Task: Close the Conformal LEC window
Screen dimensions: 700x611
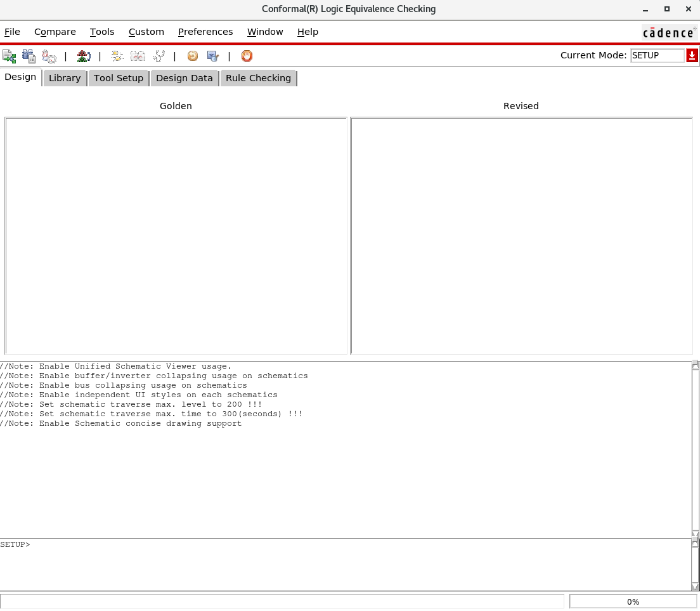Action: pos(689,9)
